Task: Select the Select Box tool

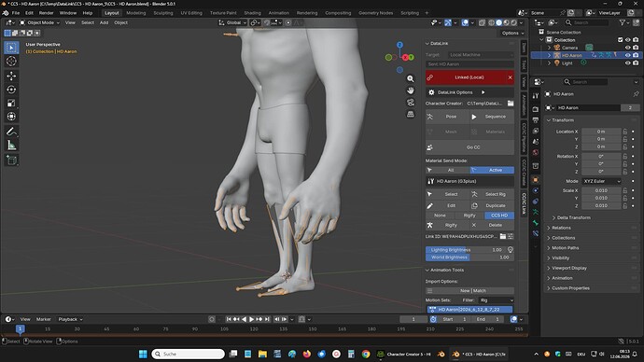Action: [x=11, y=48]
